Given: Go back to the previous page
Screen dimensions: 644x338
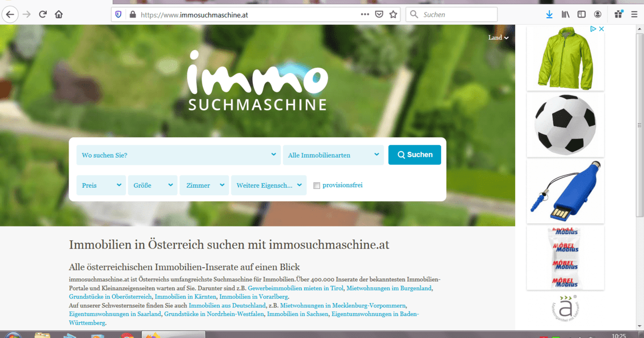Looking at the screenshot, I should (10, 14).
